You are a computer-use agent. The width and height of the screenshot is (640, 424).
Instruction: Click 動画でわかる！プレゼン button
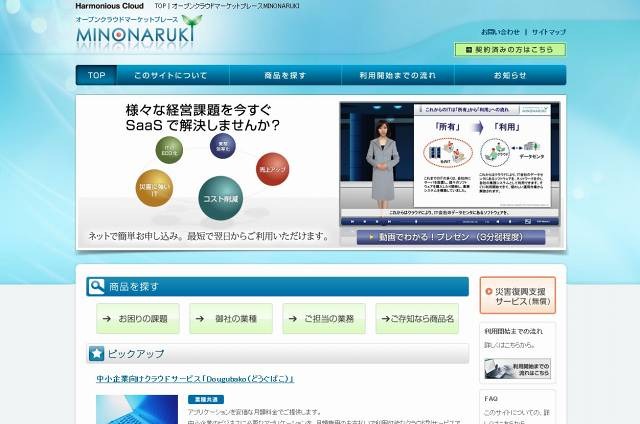[451, 237]
